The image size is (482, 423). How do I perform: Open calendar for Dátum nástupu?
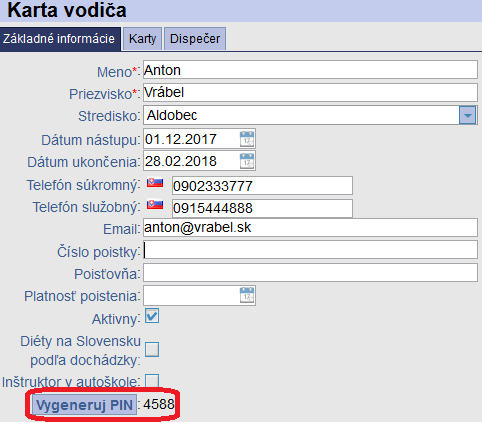(247, 139)
